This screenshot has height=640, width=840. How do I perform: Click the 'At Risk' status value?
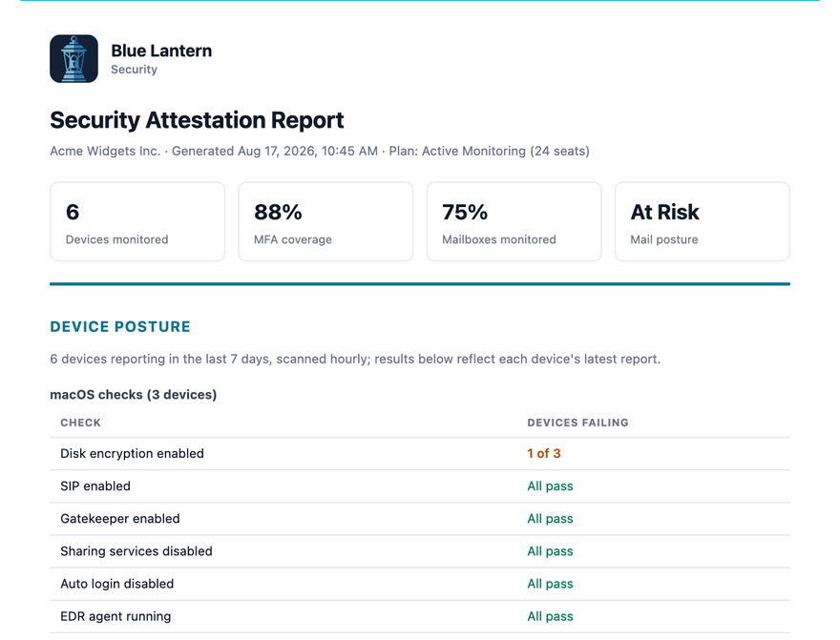click(664, 213)
